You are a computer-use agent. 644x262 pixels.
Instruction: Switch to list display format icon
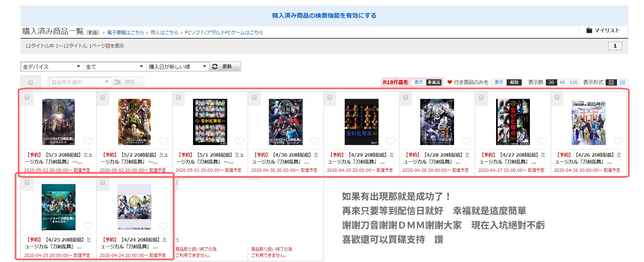pos(622,82)
